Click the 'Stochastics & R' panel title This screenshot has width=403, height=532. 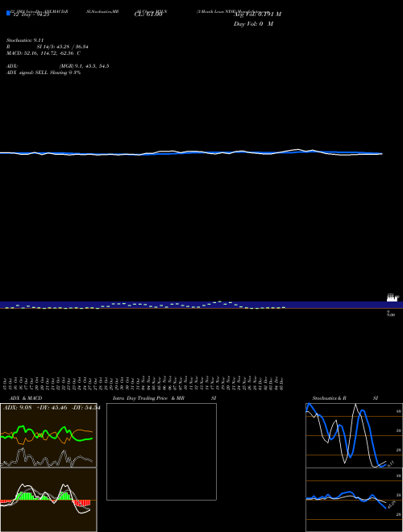tap(330, 398)
